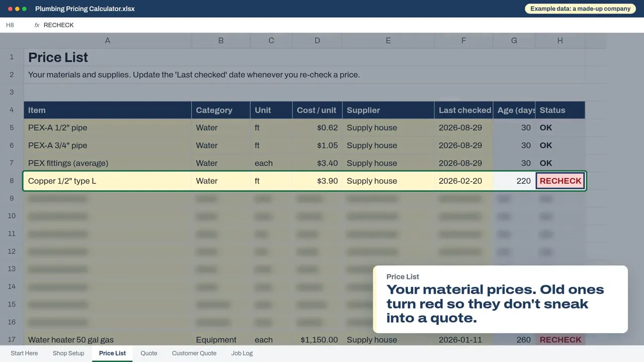Viewport: 644px width, 362px height.
Task: Switch to the Shop Setup tab
Action: coord(68,353)
